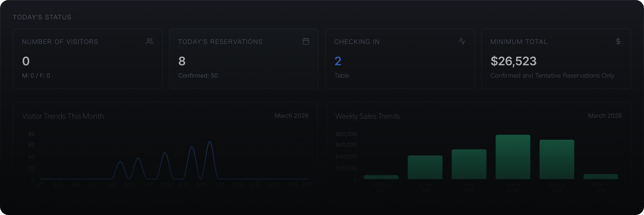Select the 2/23 to 3/1 sales bar

381,177
